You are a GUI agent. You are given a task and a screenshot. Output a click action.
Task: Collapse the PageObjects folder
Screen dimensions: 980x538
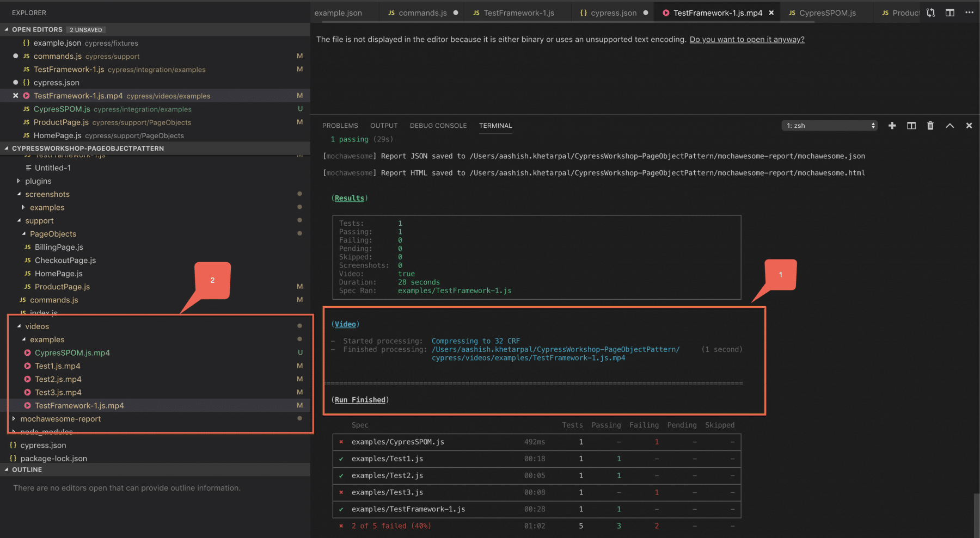click(x=23, y=234)
